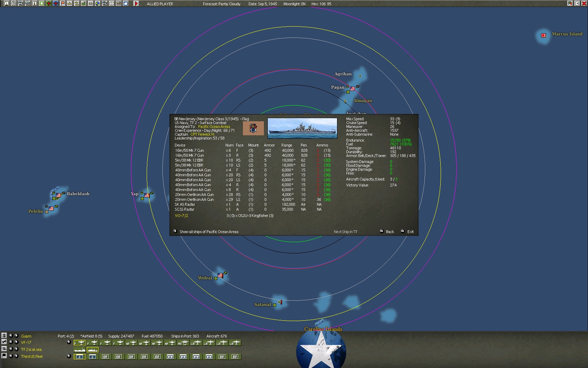Open captain 'CPT Fenwick H.' link

203,134
